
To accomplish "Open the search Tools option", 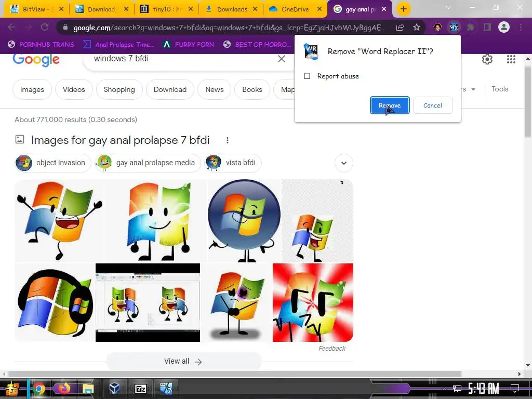I will coord(500,89).
